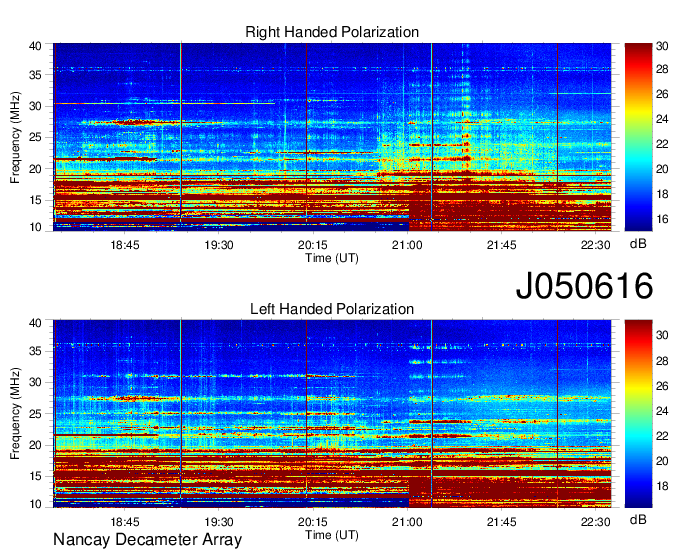The width and height of the screenshot is (680, 552).
Task: Click the "30" frequency tick of the Left Handed plot
Action: coord(35,382)
